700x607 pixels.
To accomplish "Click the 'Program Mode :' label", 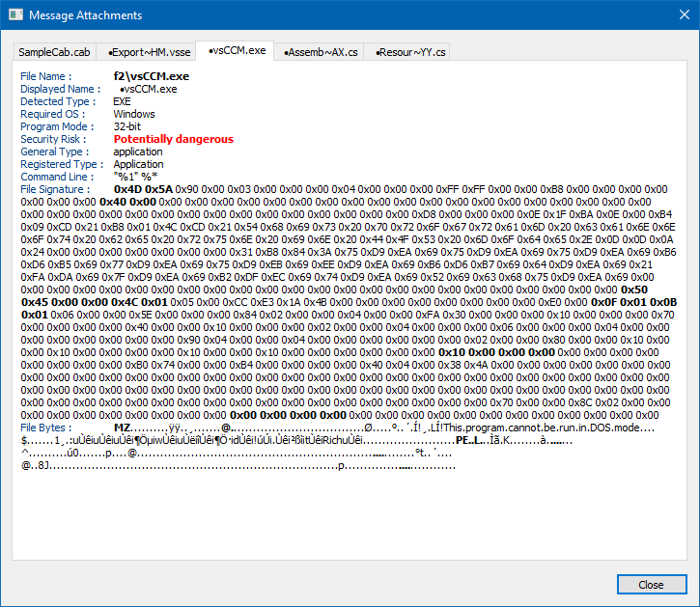I will (x=57, y=126).
